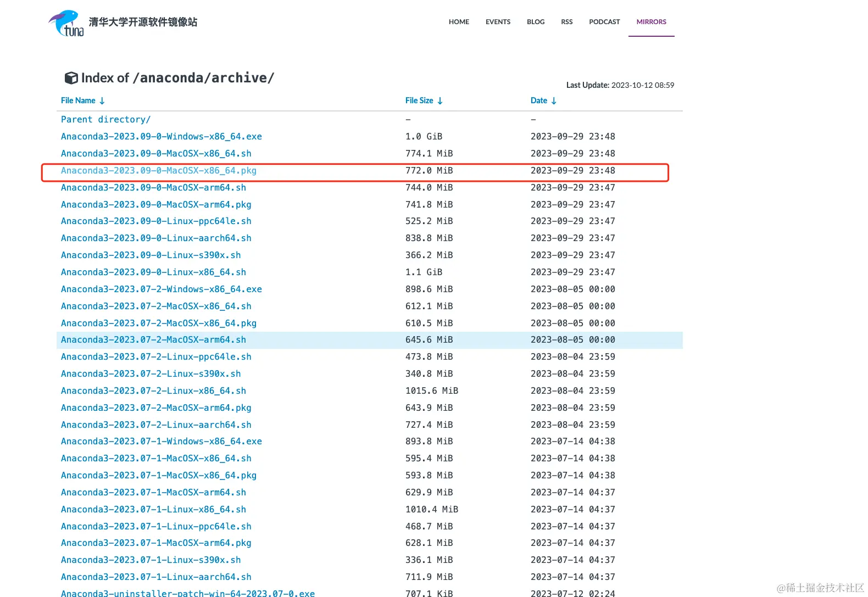The width and height of the screenshot is (868, 597).
Task: Download Anaconda3-2023.09-0-Linux-s390x.sh
Action: [x=151, y=255]
